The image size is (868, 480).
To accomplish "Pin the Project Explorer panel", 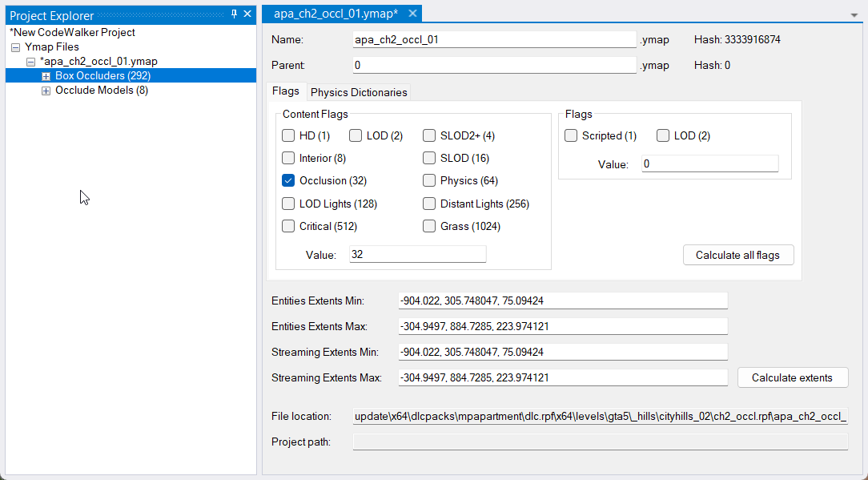I will (x=234, y=14).
